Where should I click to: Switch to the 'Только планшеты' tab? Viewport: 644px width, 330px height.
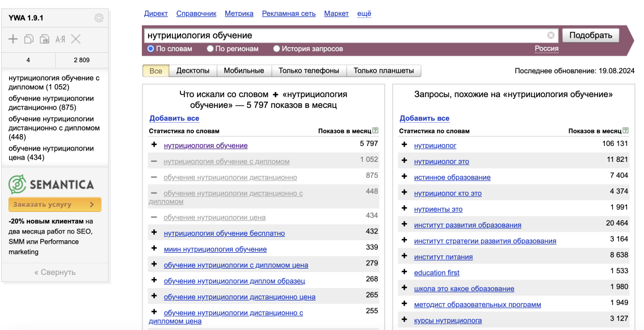[x=384, y=70]
